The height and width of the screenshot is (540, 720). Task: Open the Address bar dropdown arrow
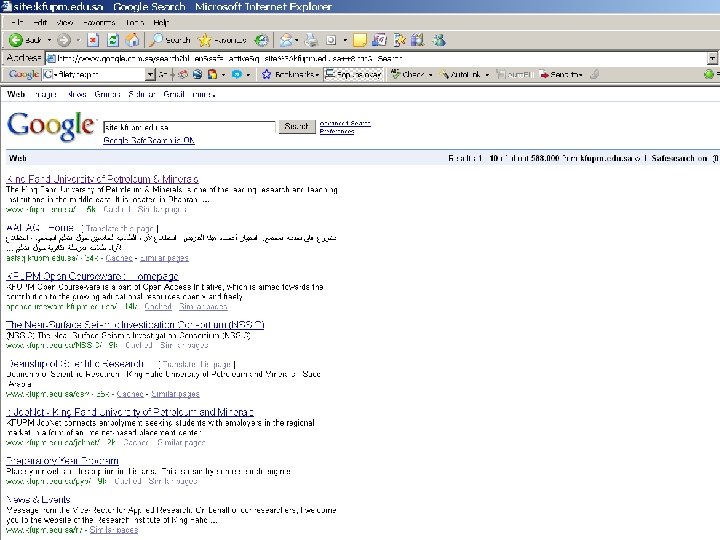pos(712,58)
